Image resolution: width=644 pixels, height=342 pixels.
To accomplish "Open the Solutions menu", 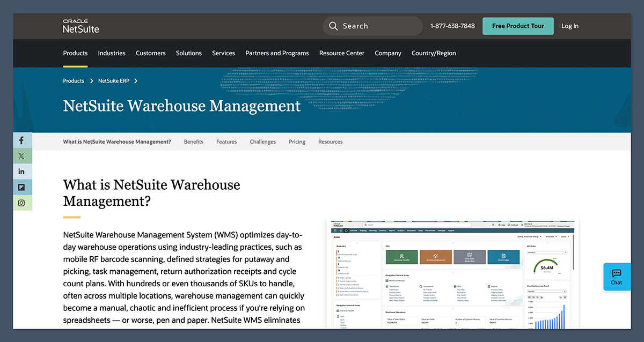I will [x=189, y=53].
